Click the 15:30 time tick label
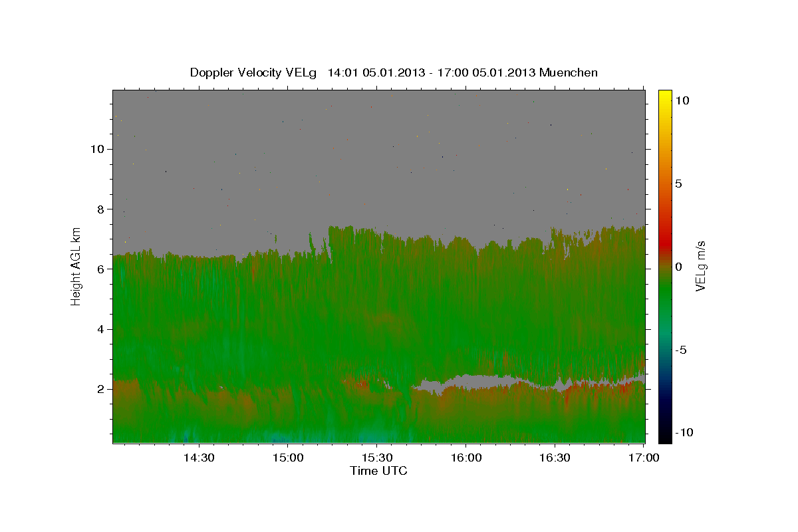This screenshot has width=798, height=532. (x=376, y=458)
